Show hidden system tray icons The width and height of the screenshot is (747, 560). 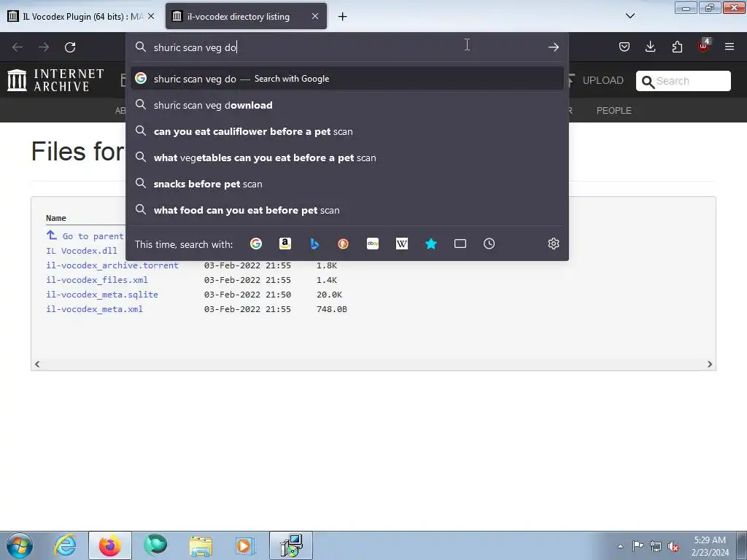click(x=620, y=546)
